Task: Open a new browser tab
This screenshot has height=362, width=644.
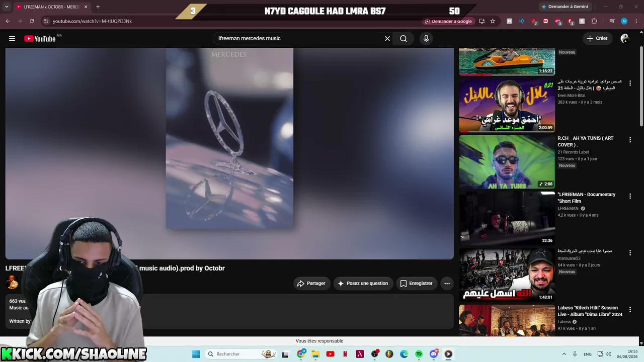Action: pos(98,7)
